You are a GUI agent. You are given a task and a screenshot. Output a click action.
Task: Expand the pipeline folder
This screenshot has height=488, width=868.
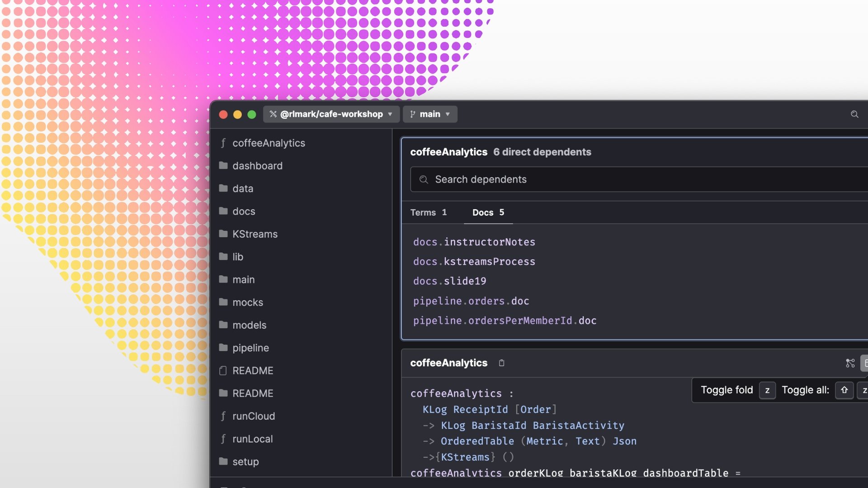click(250, 348)
